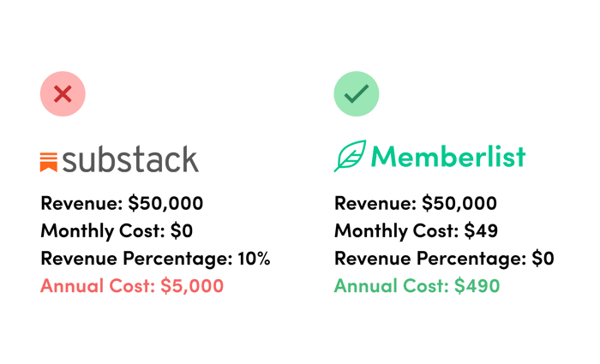Click the green Memberlist leaf logo

click(x=350, y=156)
